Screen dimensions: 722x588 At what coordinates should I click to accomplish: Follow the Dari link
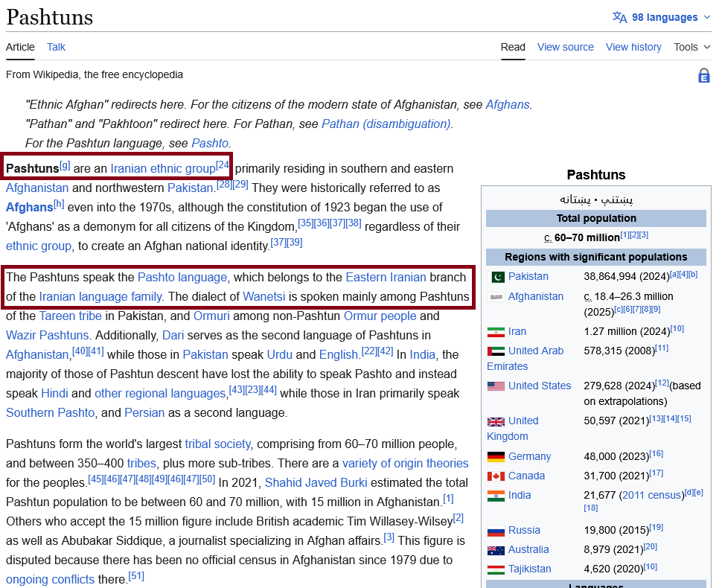tap(173, 335)
